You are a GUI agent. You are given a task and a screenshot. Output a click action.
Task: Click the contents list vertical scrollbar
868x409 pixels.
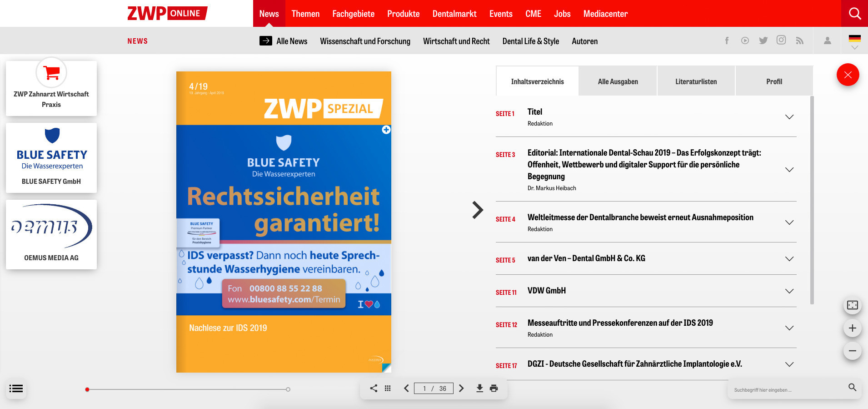pyautogui.click(x=812, y=200)
